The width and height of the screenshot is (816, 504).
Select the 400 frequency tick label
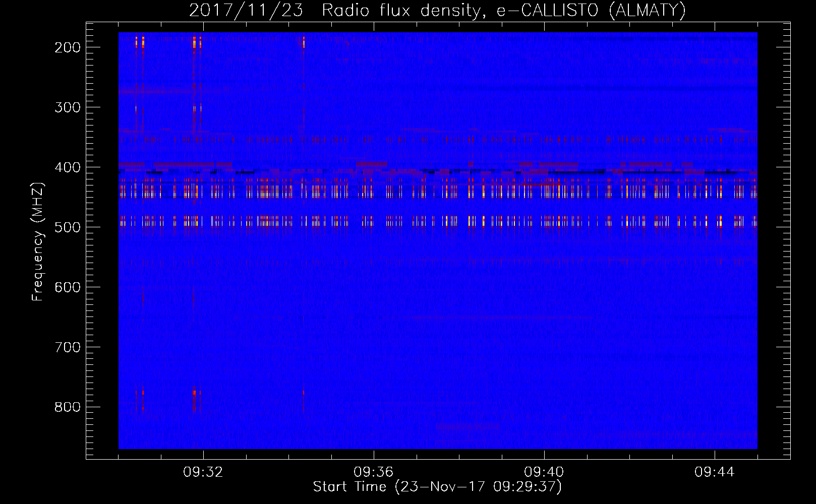[68, 167]
